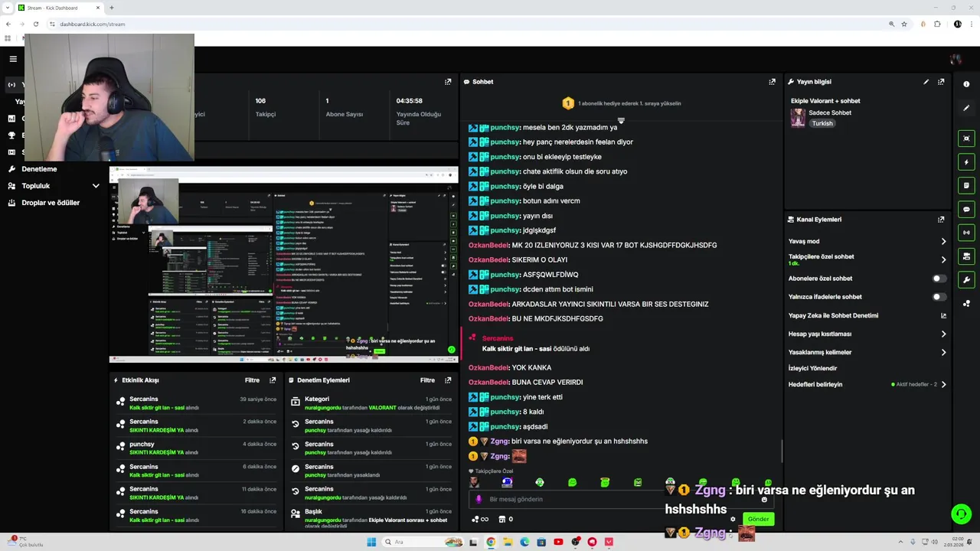980x551 pixels.
Task: Toggle the broadcast signal widget in sidebar
Action: pyautogui.click(x=966, y=233)
